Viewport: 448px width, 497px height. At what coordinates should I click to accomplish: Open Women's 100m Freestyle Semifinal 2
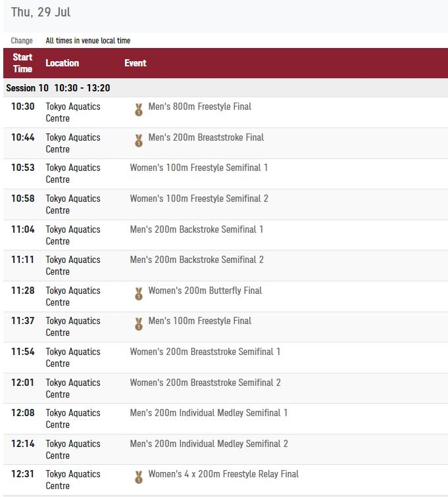[x=199, y=199]
